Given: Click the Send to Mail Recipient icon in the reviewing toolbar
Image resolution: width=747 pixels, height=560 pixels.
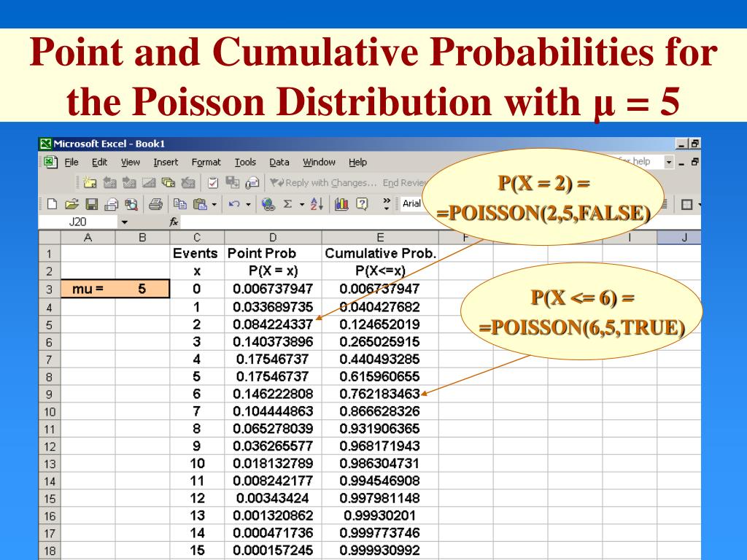Looking at the screenshot, I should 252,182.
